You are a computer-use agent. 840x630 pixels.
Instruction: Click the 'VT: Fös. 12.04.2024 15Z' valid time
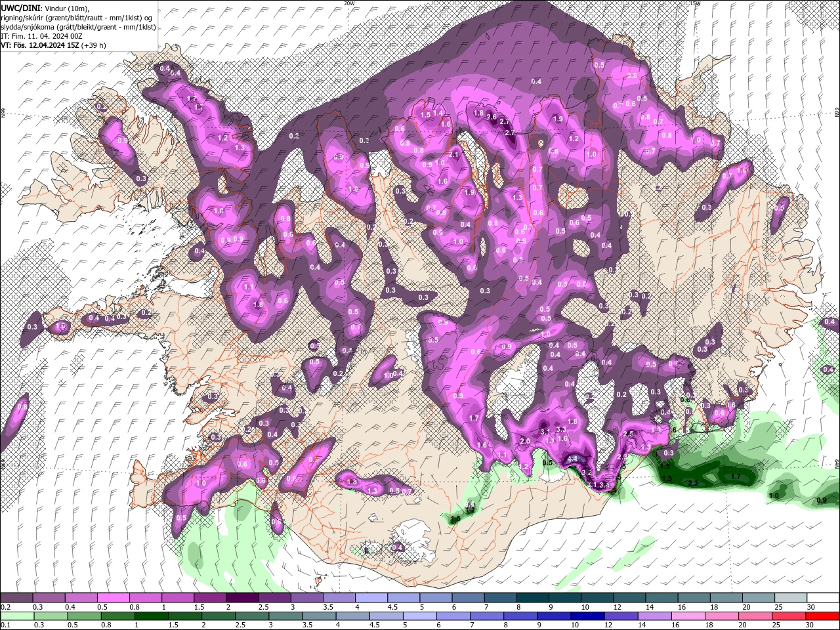click(x=39, y=45)
